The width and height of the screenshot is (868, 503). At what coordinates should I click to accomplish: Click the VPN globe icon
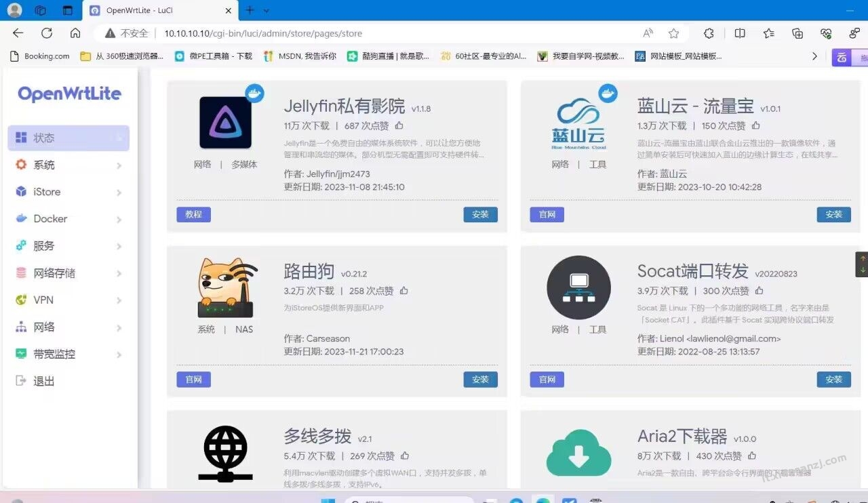(21, 300)
